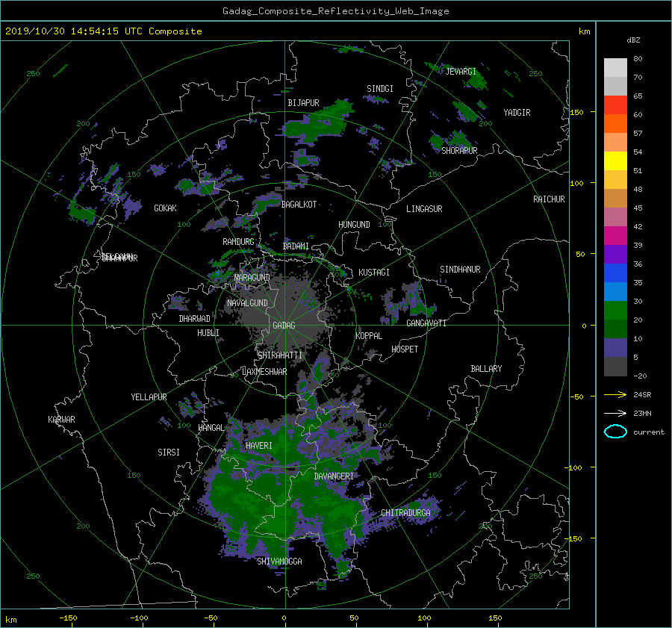Select the yellow 54 dBZ color swatch
Image resolution: width=672 pixels, height=628 pixels.
[x=615, y=161]
